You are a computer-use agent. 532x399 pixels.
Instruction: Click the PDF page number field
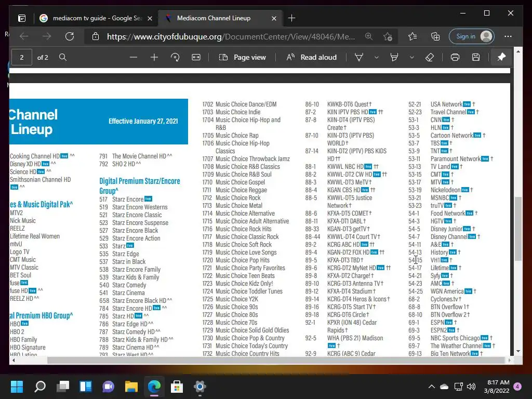coord(22,57)
